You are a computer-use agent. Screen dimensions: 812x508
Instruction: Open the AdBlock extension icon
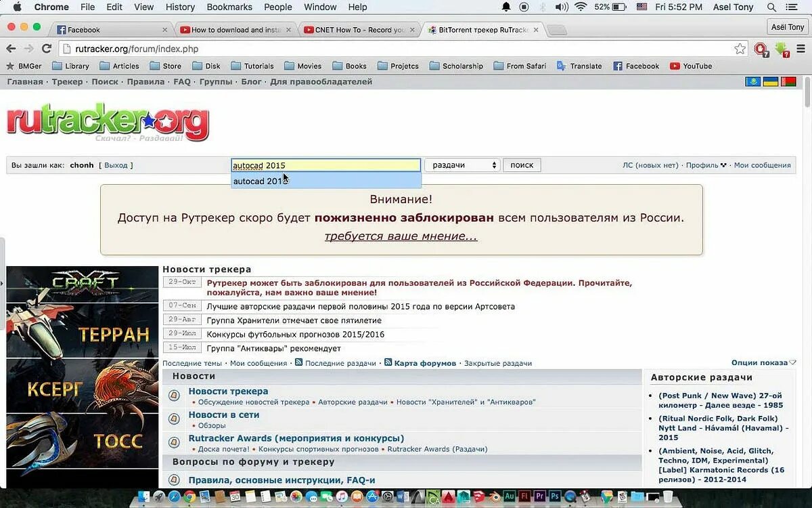[x=761, y=49]
